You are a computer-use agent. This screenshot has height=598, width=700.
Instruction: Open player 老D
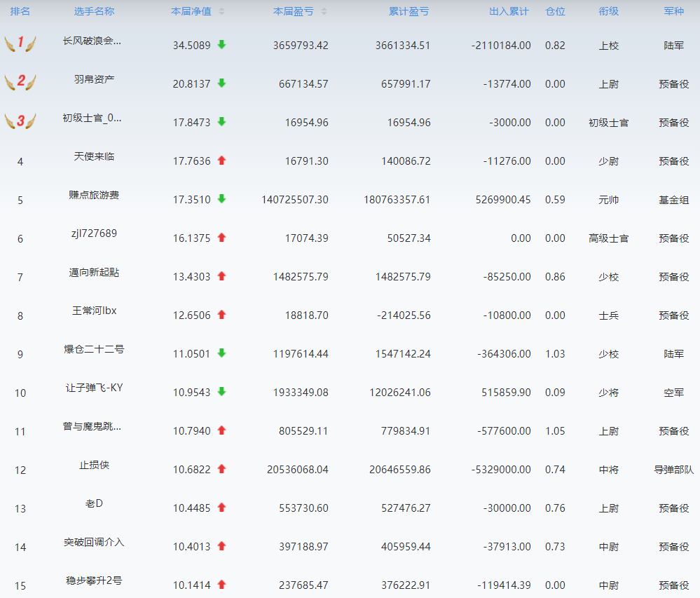tap(94, 504)
